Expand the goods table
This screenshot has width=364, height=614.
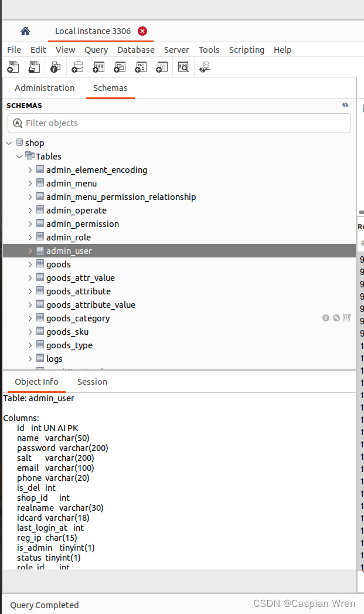[x=30, y=264]
